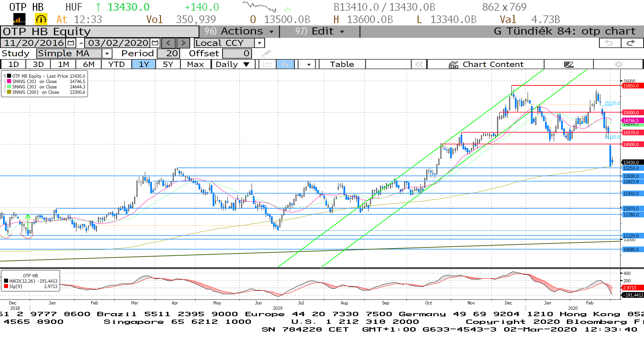Edit the end date 03/02/2020 field
This screenshot has width=644, height=348.
coord(118,43)
